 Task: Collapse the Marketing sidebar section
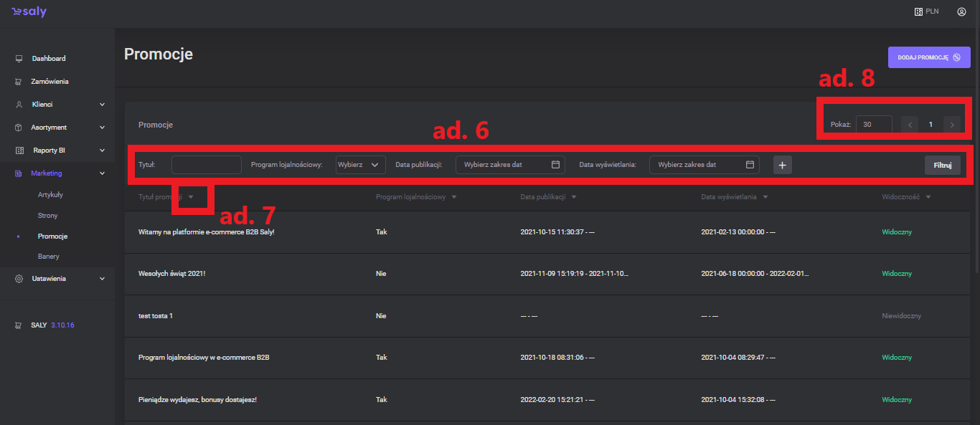102,173
